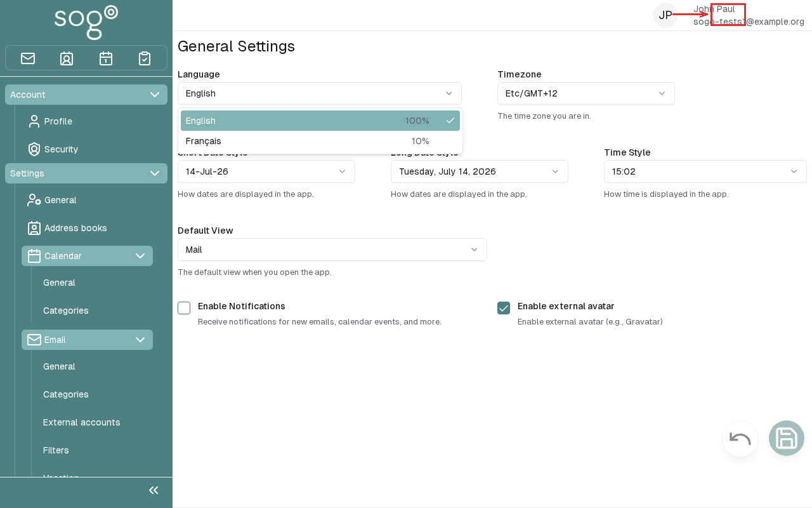This screenshot has width=812, height=508.
Task: Collapse the Account section chevron
Action: (155, 95)
